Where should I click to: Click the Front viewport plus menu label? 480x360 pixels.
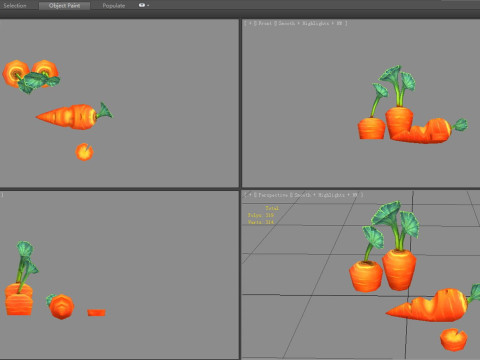[x=250, y=23]
